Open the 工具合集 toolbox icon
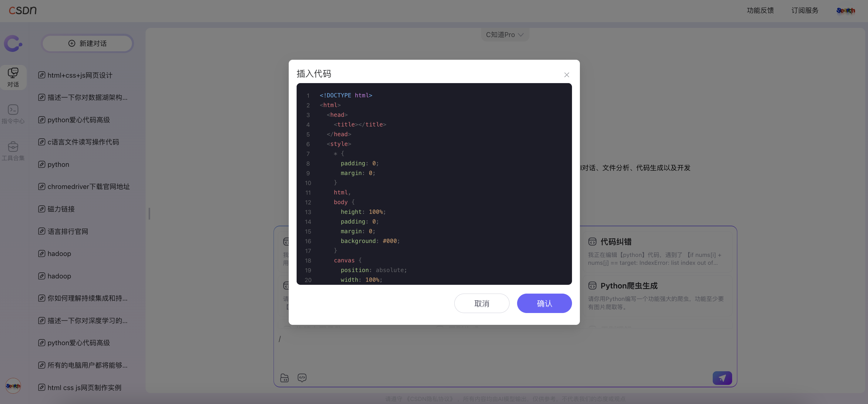Viewport: 868px width, 404px height. coord(13,151)
